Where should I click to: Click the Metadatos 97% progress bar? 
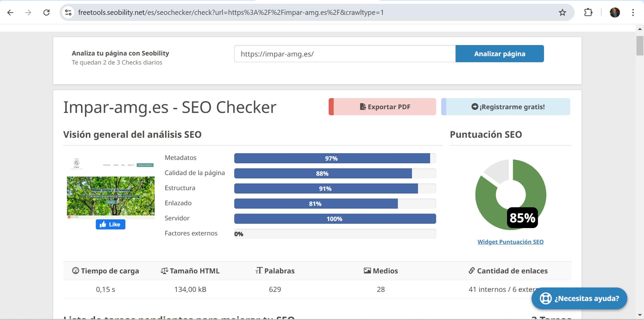click(335, 158)
